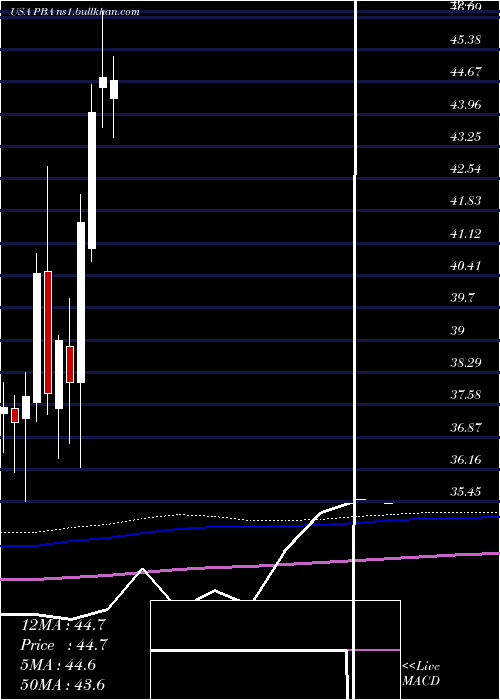Click the tall red candlestick body
This screenshot has width=500, height=700.
coord(48,332)
